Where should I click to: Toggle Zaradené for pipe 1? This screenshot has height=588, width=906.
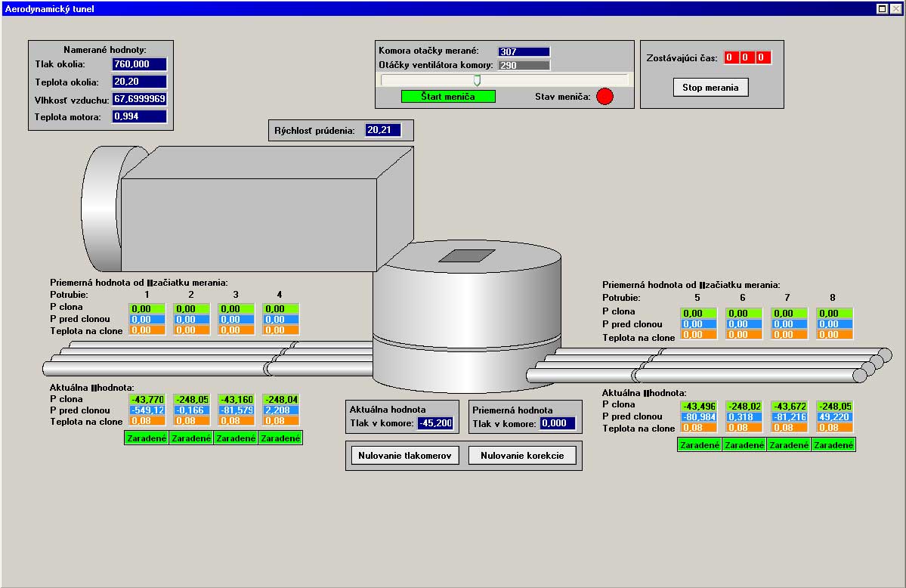[146, 438]
